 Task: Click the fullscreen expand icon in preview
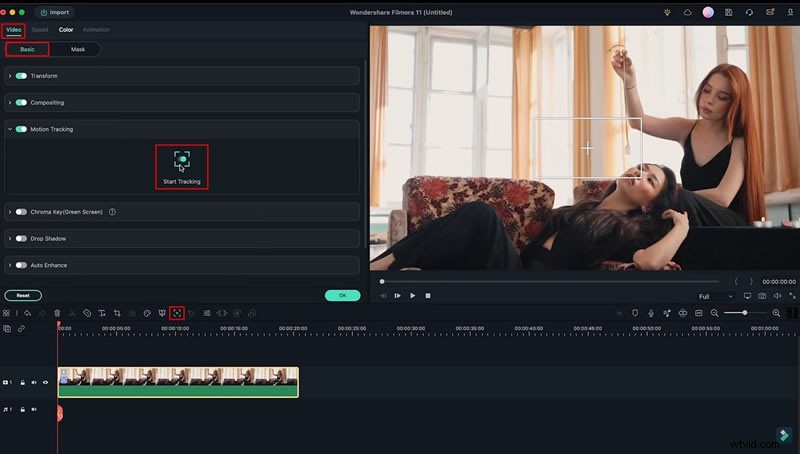[792, 296]
